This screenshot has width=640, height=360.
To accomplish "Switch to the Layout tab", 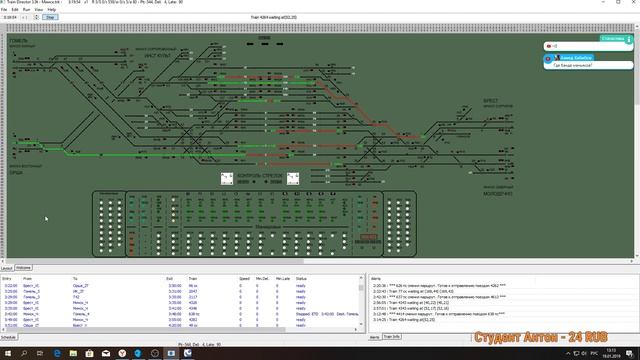I will coord(7,268).
